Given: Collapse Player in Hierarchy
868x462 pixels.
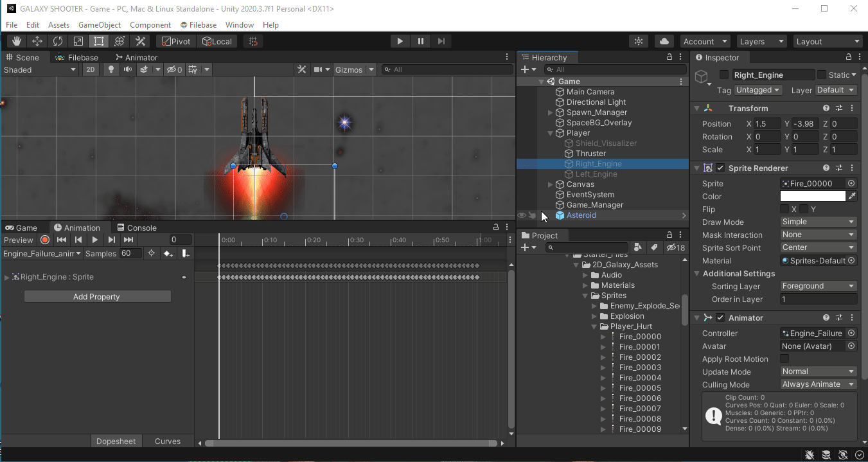Looking at the screenshot, I should point(551,133).
